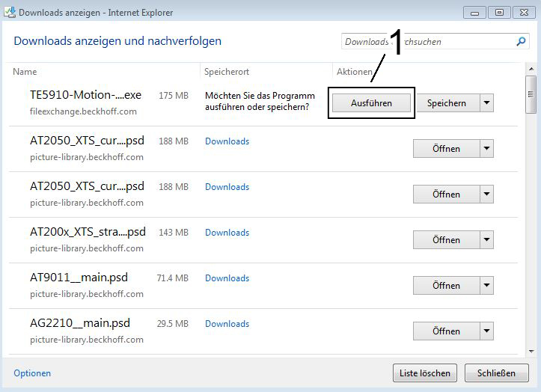Image resolution: width=541 pixels, height=392 pixels.
Task: Expand dropdown next to first AT2050_XTS Öffnen
Action: point(487,149)
